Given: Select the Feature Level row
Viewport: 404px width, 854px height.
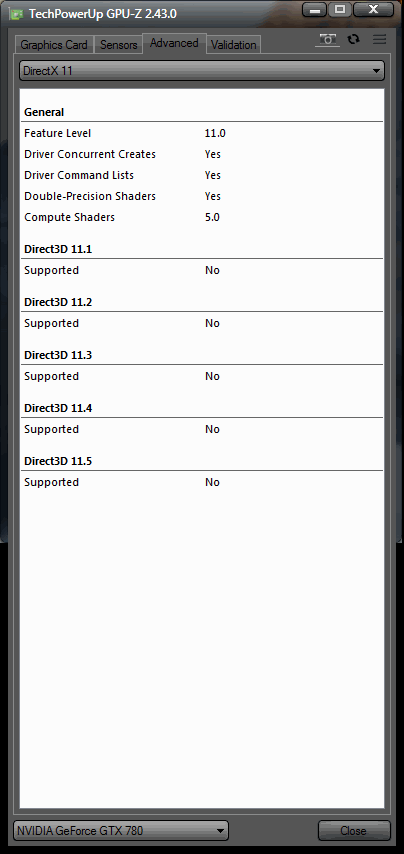Looking at the screenshot, I should (x=202, y=133).
